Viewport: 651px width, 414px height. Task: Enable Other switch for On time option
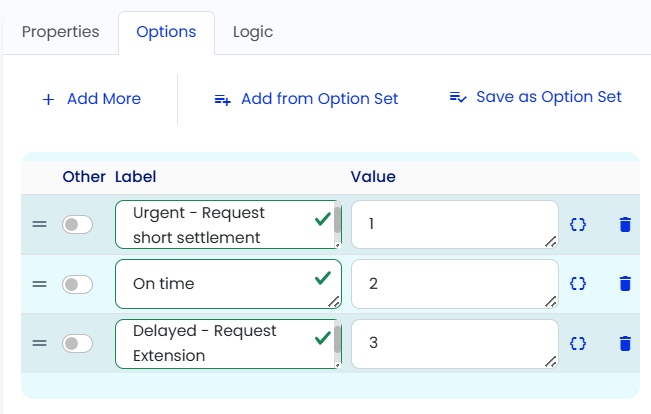[77, 284]
